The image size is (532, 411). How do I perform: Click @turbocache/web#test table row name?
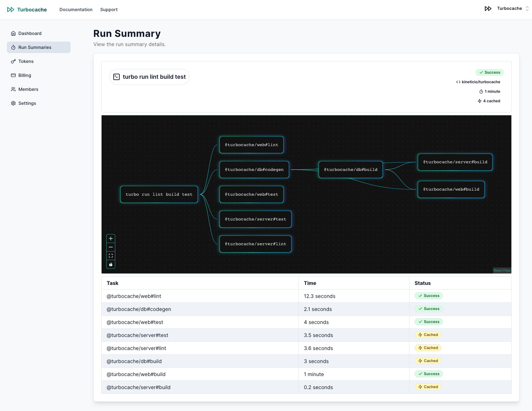(135, 322)
